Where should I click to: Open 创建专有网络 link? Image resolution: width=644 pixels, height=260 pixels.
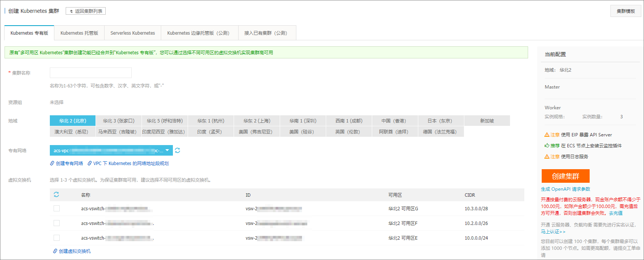(x=69, y=163)
